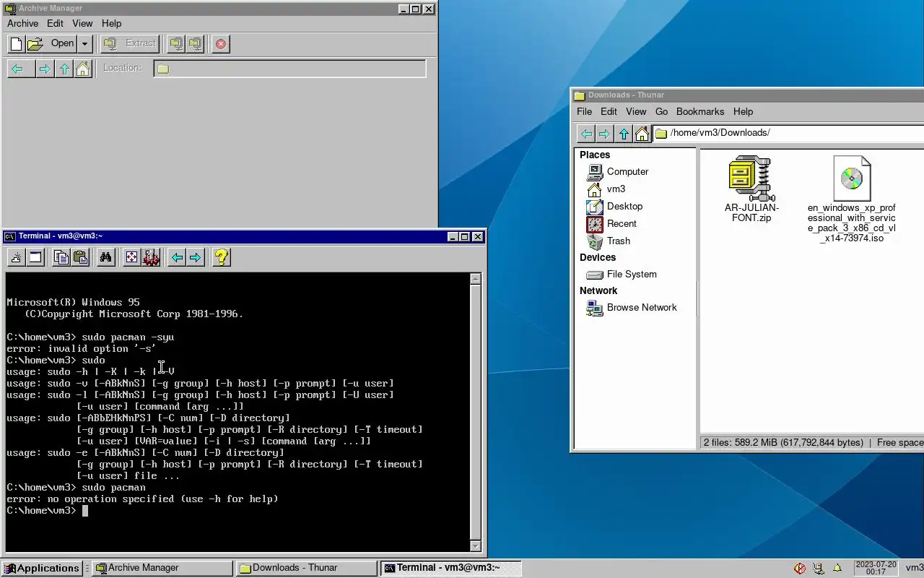Viewport: 924px width, 578px height.
Task: Click Add folder icon in Archive Manager
Action: 195,43
